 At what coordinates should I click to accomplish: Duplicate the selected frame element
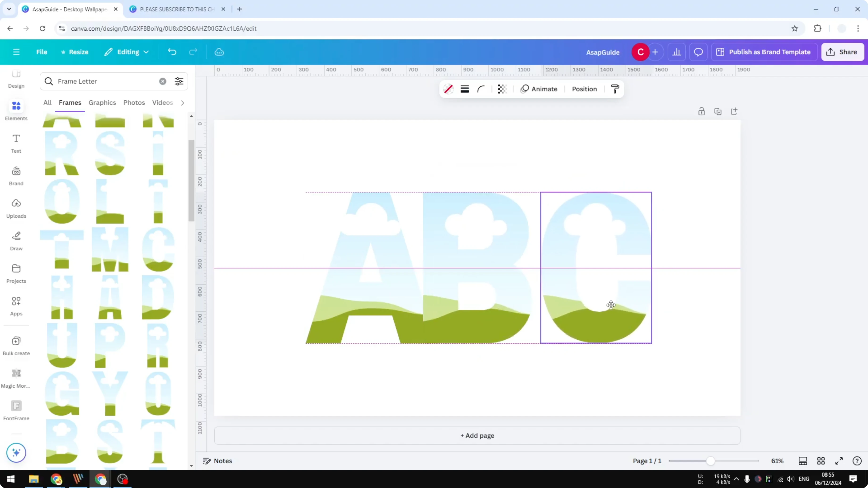tap(718, 111)
